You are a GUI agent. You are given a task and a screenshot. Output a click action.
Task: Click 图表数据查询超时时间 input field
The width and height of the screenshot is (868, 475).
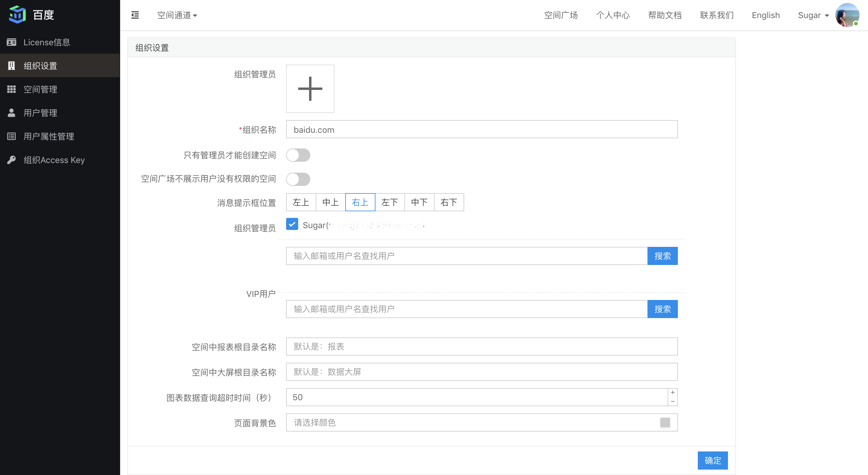pos(476,397)
